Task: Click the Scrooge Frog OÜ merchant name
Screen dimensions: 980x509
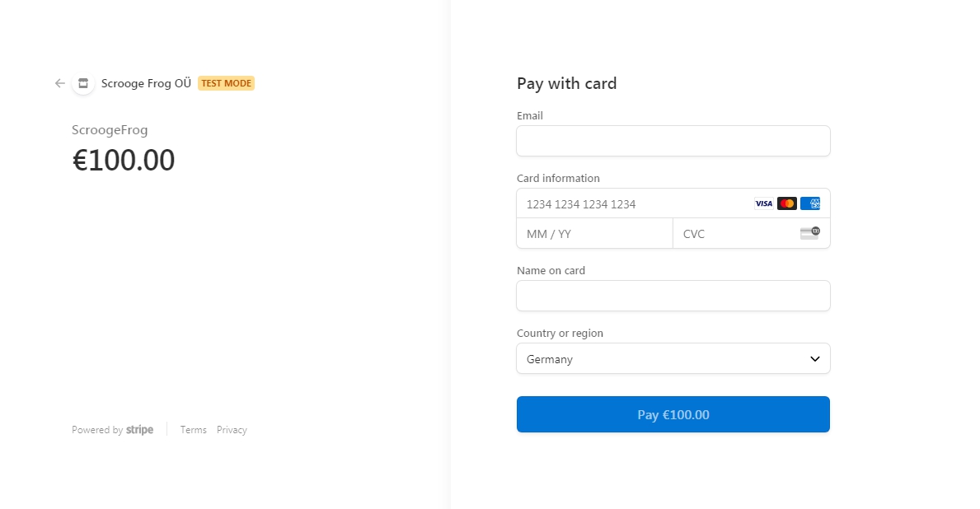Action: click(146, 83)
